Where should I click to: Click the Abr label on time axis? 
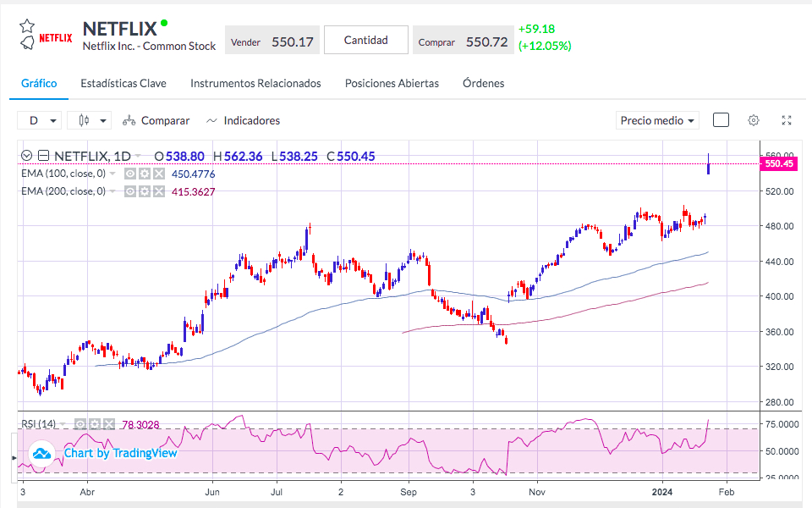click(x=87, y=492)
